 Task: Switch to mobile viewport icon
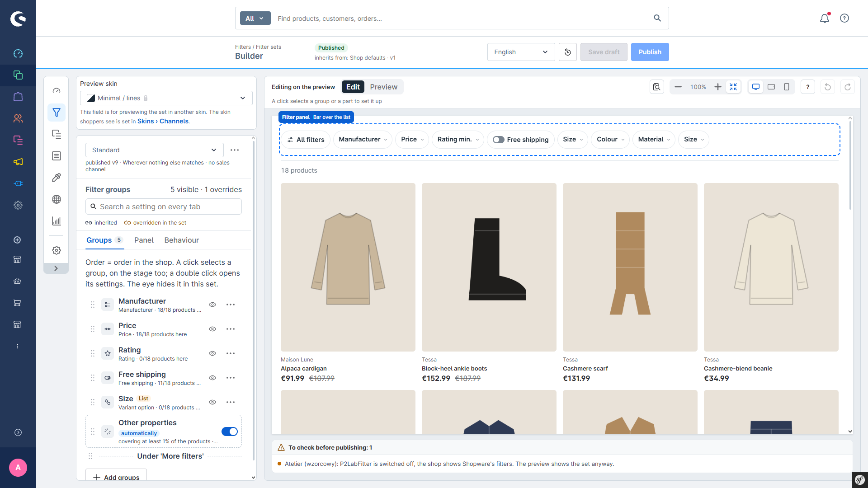click(x=787, y=87)
